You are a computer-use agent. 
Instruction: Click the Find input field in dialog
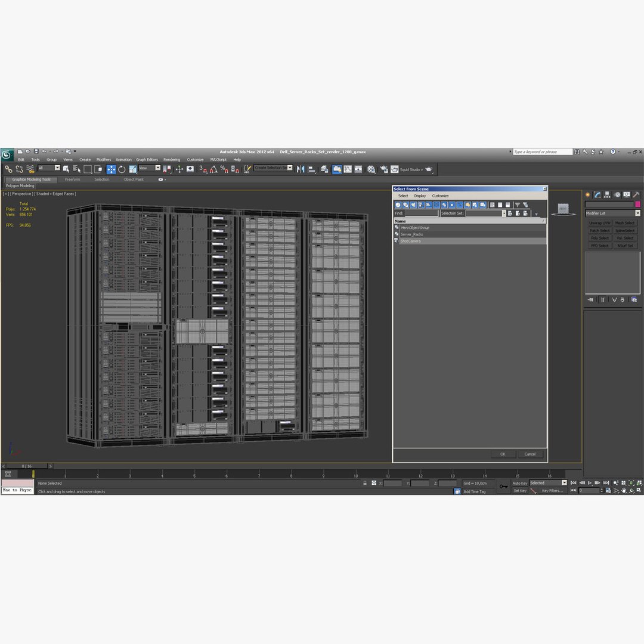(x=422, y=213)
